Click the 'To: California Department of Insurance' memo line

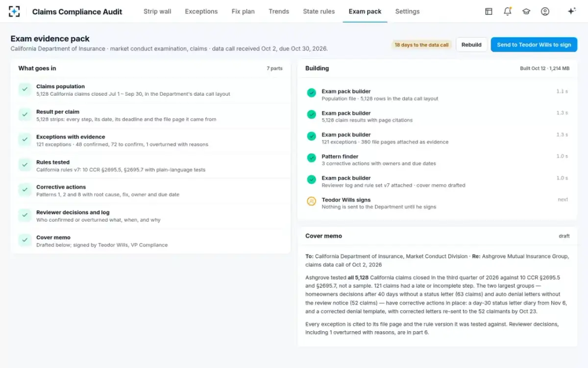(x=437, y=261)
